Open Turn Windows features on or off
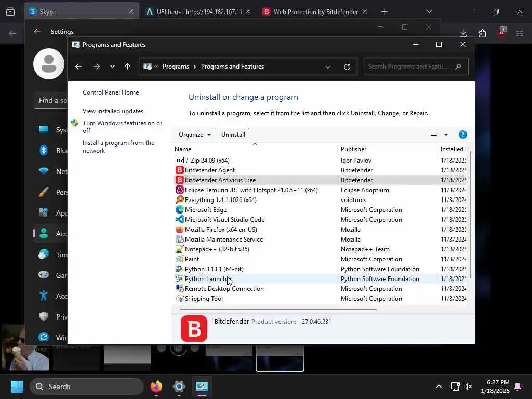This screenshot has width=532, height=399. click(x=123, y=127)
